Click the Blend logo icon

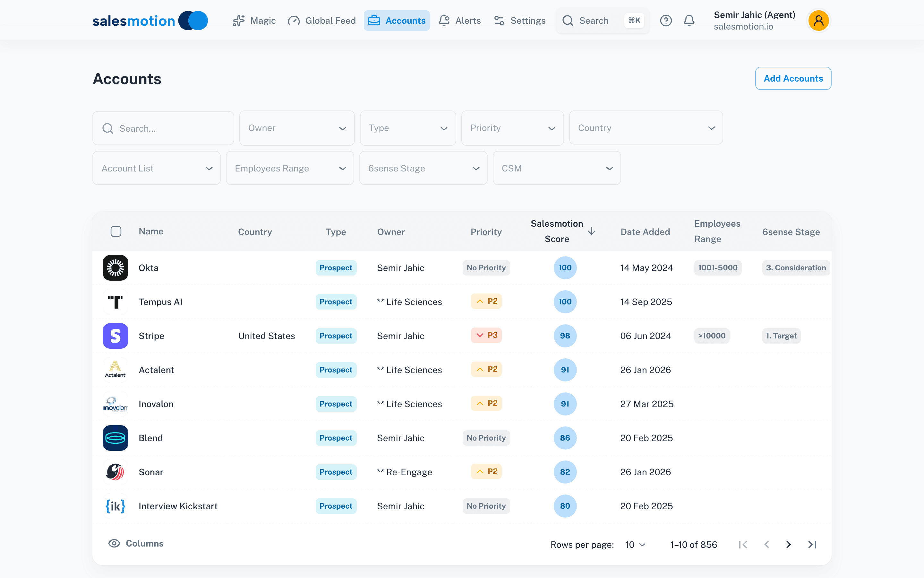(x=115, y=438)
